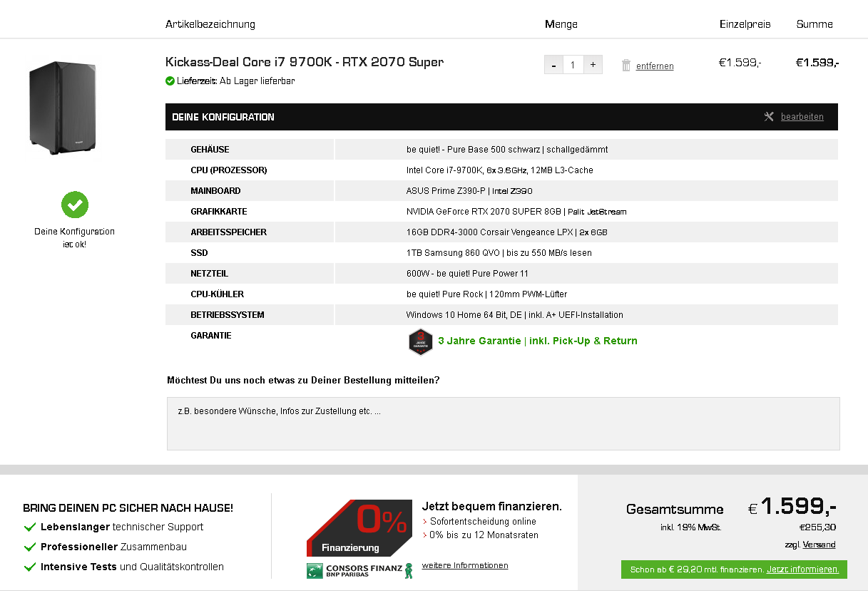Click the NETZTEIL row label

(x=210, y=274)
